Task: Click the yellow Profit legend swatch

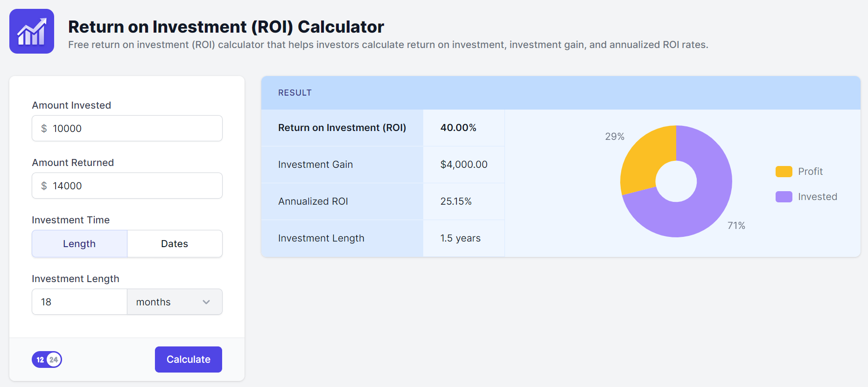Action: click(784, 172)
